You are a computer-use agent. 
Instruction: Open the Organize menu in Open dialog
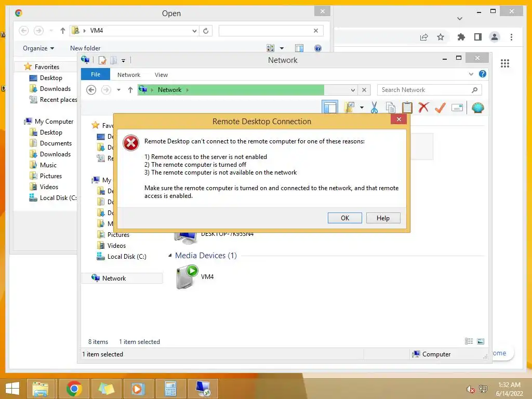[38, 48]
